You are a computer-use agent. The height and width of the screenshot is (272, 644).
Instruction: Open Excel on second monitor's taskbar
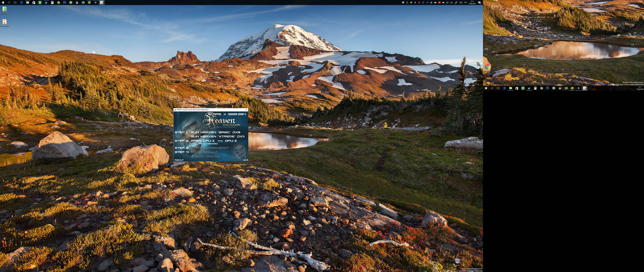coord(566,88)
